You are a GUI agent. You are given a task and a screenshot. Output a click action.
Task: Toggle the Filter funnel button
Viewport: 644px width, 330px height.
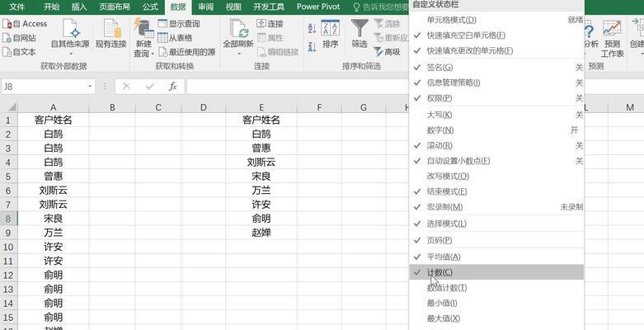[360, 34]
